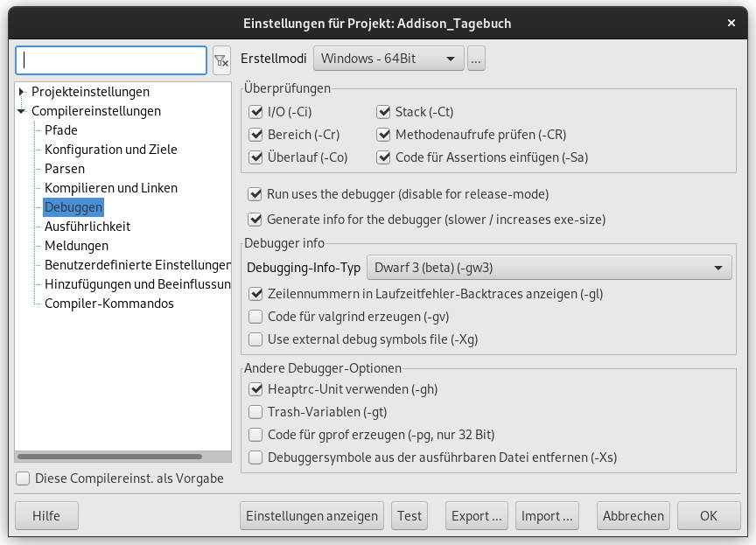The image size is (756, 545).
Task: Click the clear filter icon beside search box
Action: [221, 59]
